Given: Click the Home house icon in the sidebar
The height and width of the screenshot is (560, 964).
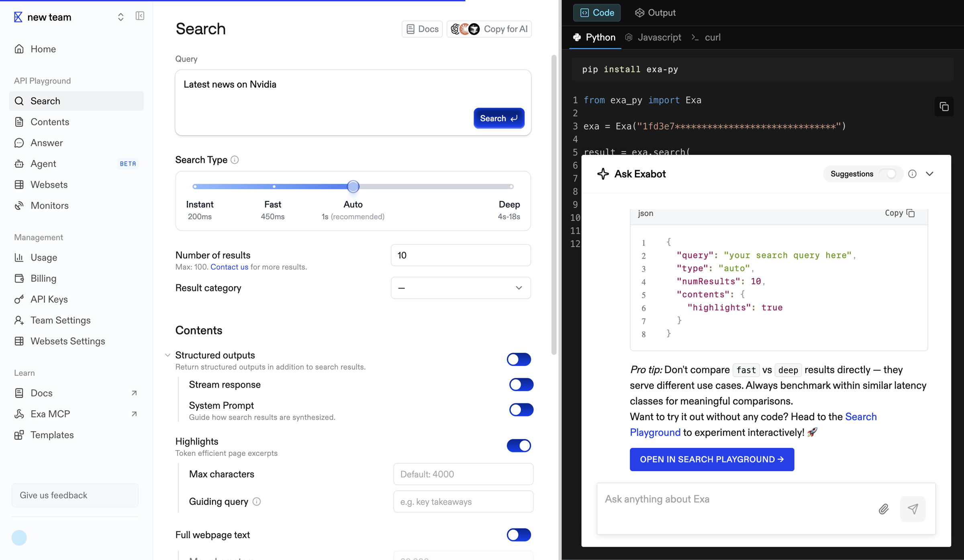Looking at the screenshot, I should click(x=19, y=49).
